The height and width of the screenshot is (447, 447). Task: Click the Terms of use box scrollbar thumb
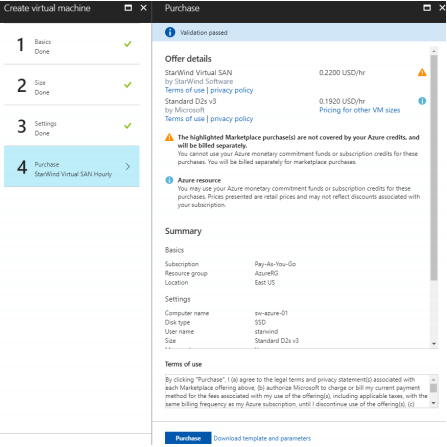coord(433,388)
